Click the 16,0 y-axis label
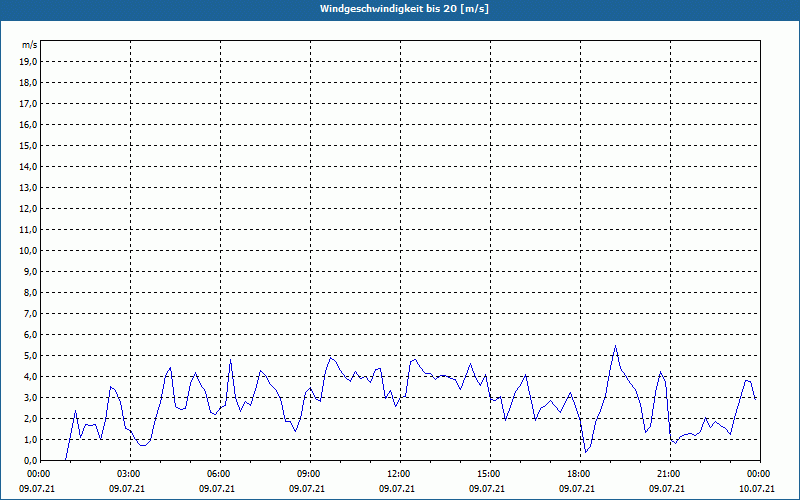Screen dimensions: 800x500 [x=28, y=124]
